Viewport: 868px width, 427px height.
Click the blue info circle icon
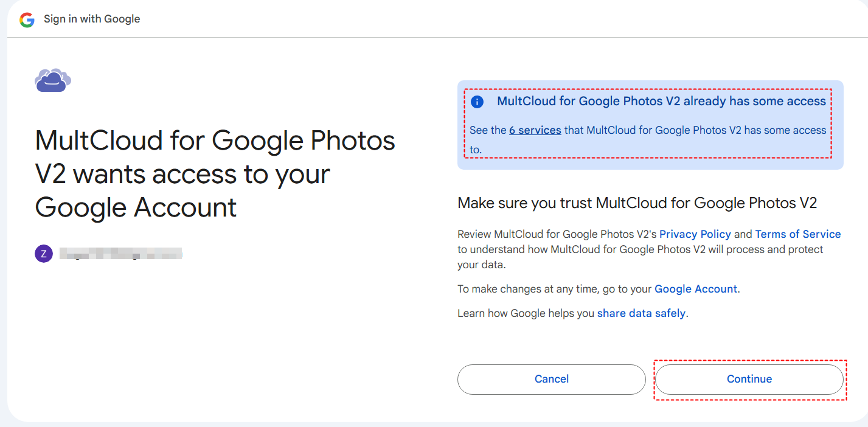[x=477, y=102]
